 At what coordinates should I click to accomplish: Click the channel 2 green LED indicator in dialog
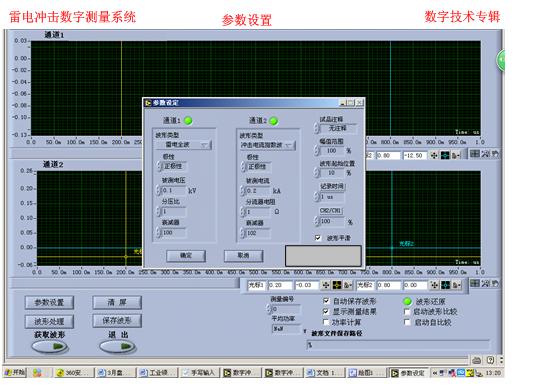(273, 121)
